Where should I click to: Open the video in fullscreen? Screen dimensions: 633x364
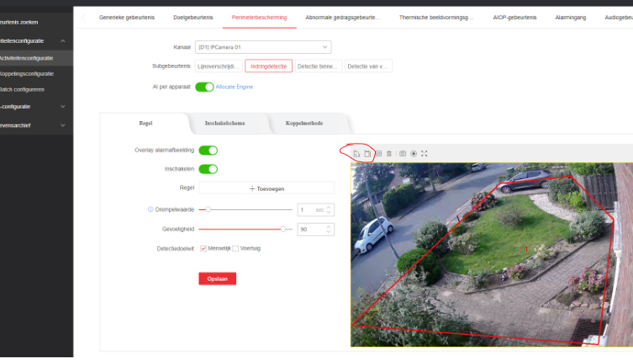(x=425, y=154)
